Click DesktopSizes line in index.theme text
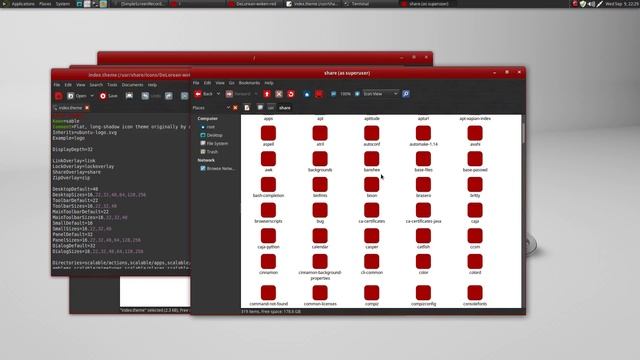Viewport: 640px width, 360px height. (99, 195)
